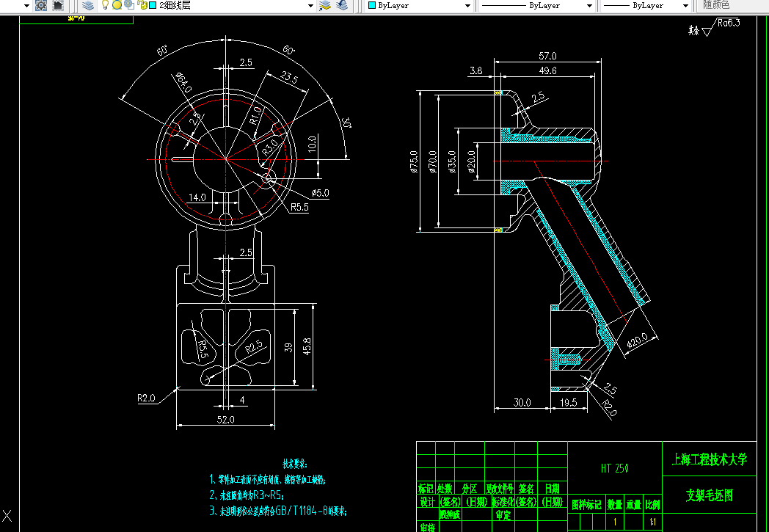Screen dimensions: 769x532
Task: Open the ByLayer lineweight control dropdown
Action: [685, 6]
